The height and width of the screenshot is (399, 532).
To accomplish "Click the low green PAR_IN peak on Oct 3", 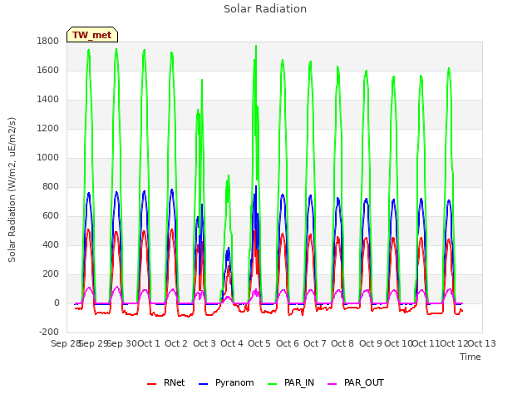I will [x=229, y=176].
